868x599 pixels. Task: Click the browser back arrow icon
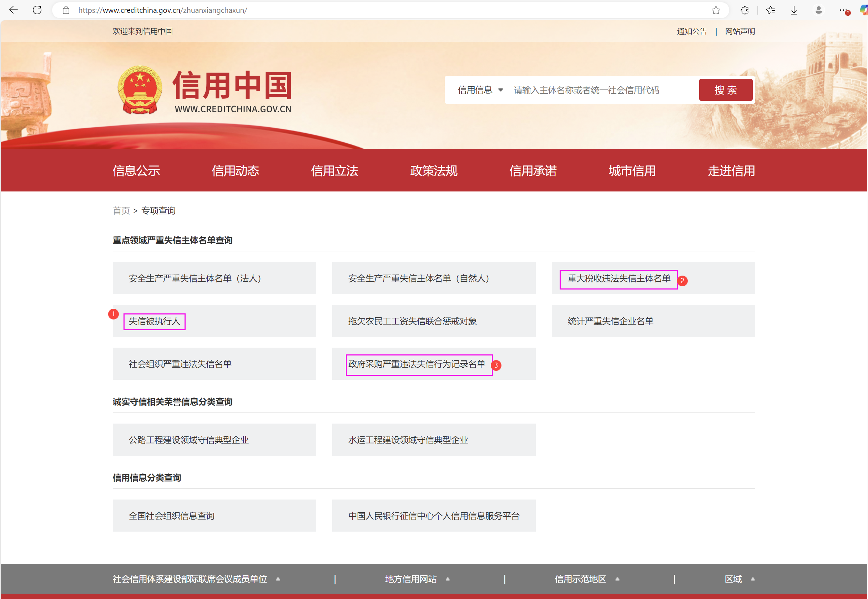point(14,10)
